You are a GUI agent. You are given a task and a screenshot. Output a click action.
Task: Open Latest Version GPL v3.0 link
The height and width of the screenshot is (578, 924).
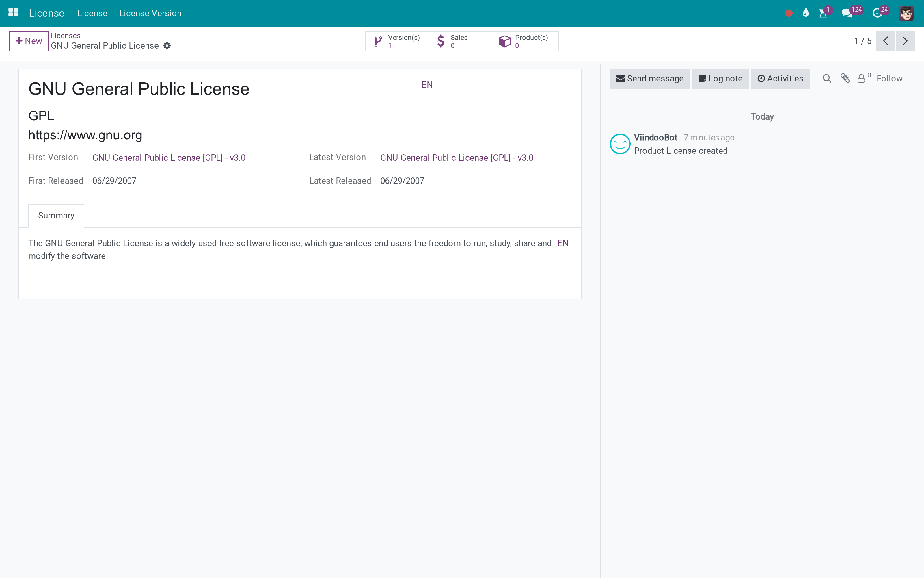click(x=457, y=158)
